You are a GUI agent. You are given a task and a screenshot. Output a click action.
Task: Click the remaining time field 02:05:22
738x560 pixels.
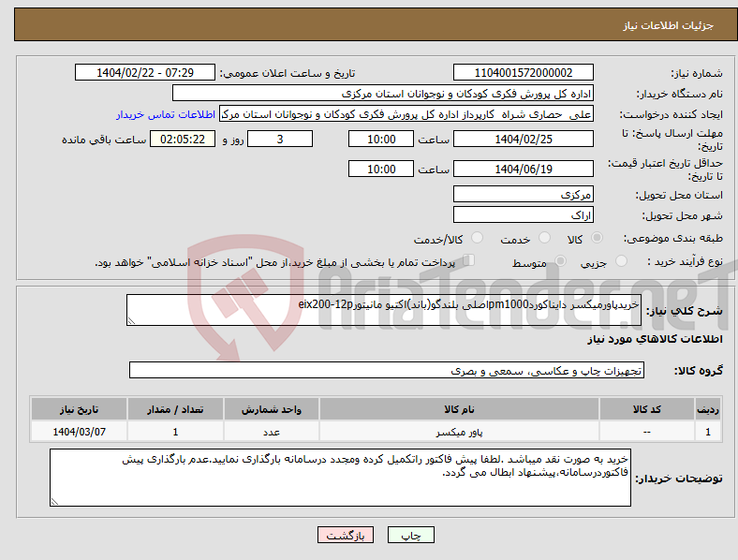pos(183,139)
